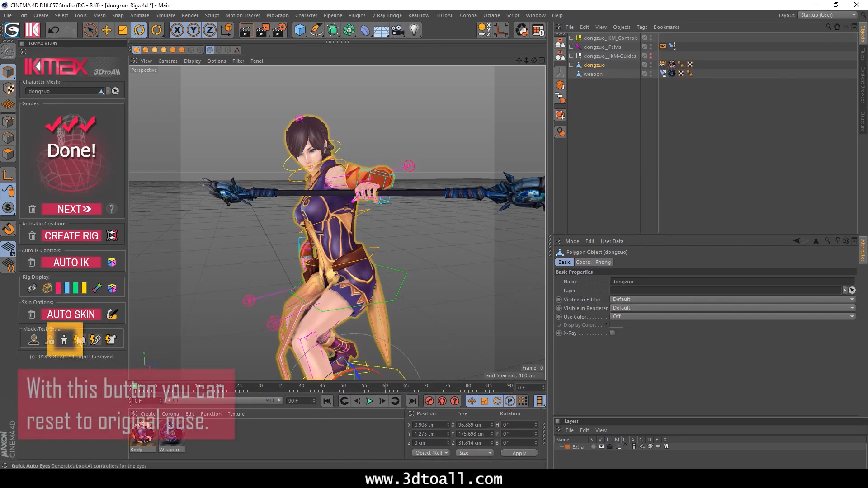Toggle the Extra layer visibility eye icon
The width and height of the screenshot is (868, 488).
pos(601,447)
